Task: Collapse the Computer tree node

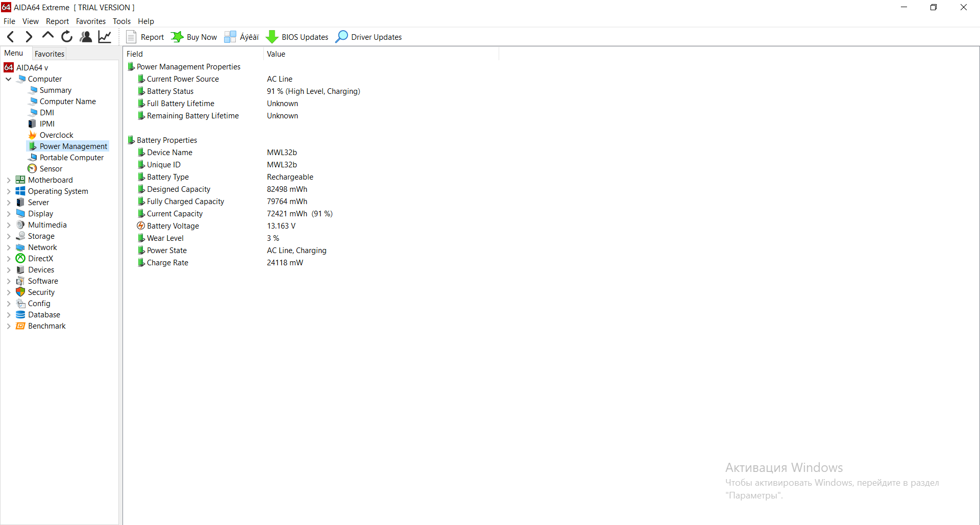Action: pyautogui.click(x=9, y=79)
